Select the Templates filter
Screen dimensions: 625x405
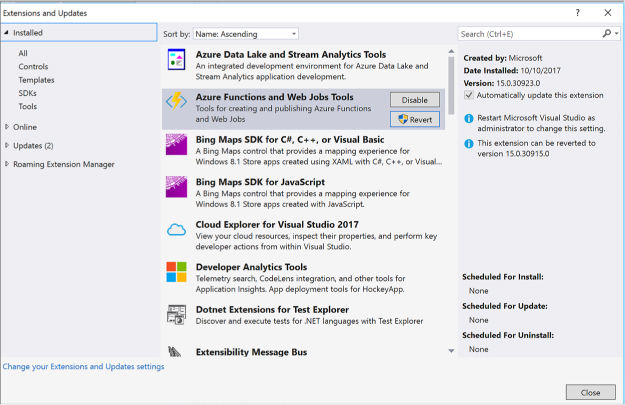tap(36, 80)
